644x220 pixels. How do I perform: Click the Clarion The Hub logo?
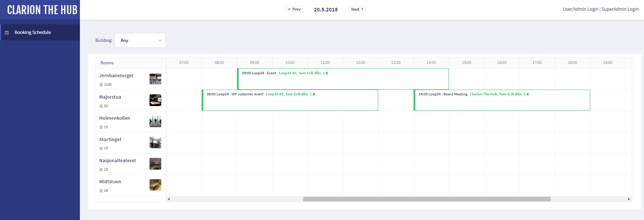point(42,10)
